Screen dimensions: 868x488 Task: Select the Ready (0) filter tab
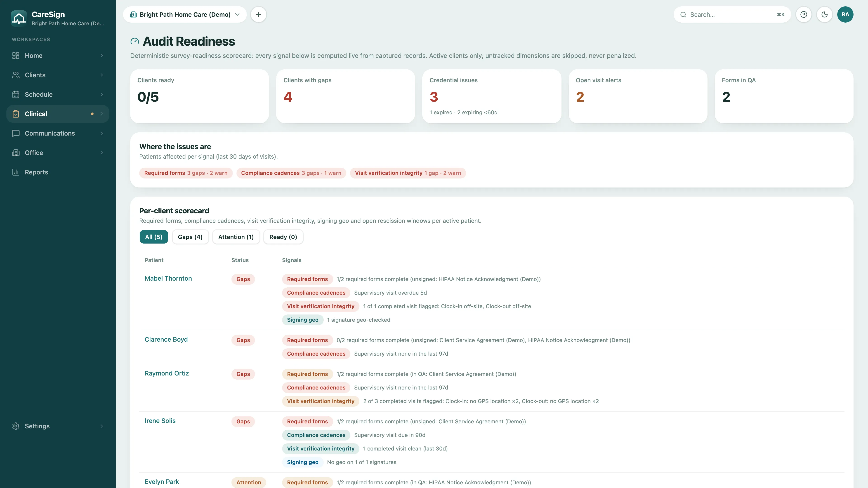(x=283, y=237)
